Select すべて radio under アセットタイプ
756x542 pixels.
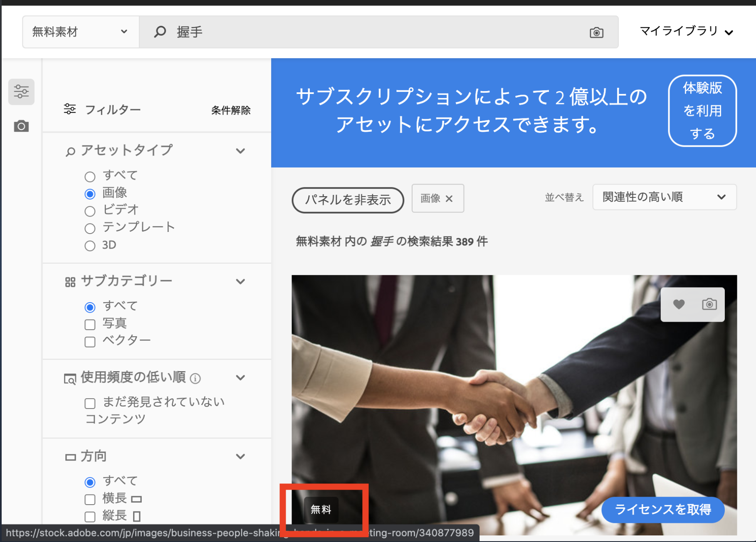[90, 177]
